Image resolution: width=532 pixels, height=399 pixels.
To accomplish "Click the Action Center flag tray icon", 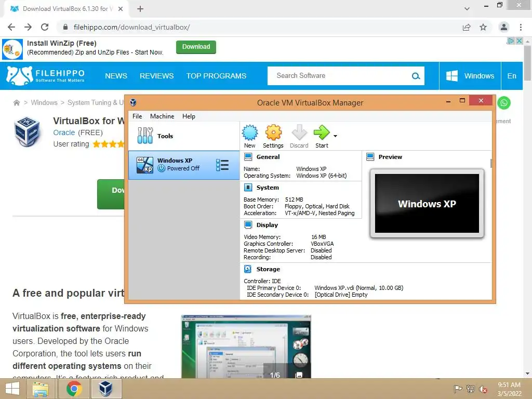I will [x=458, y=389].
